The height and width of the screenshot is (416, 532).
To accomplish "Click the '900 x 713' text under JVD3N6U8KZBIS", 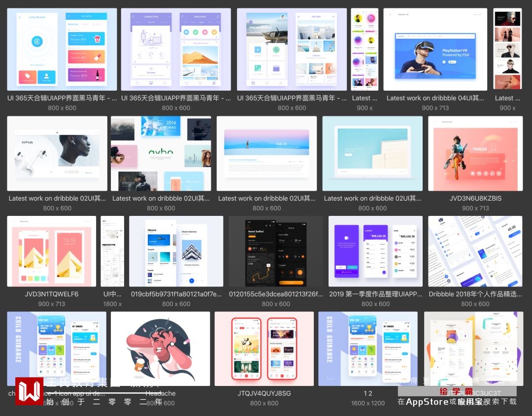I will coord(475,208).
